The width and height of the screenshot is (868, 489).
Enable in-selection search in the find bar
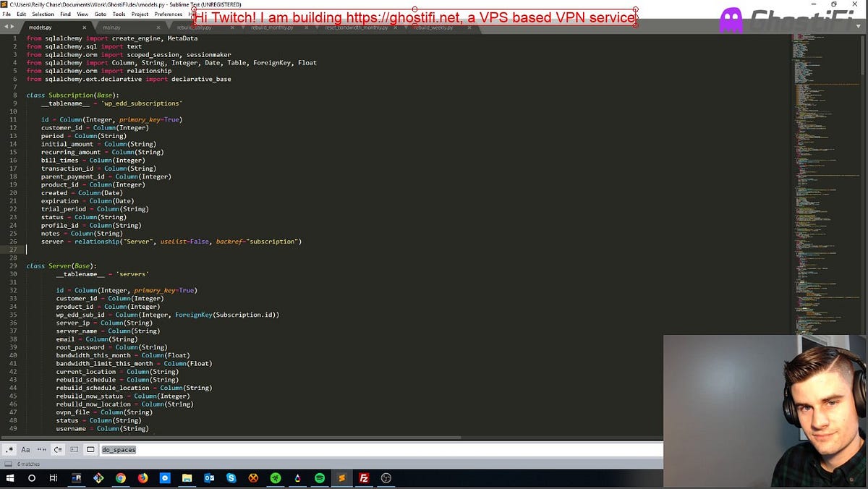73,449
